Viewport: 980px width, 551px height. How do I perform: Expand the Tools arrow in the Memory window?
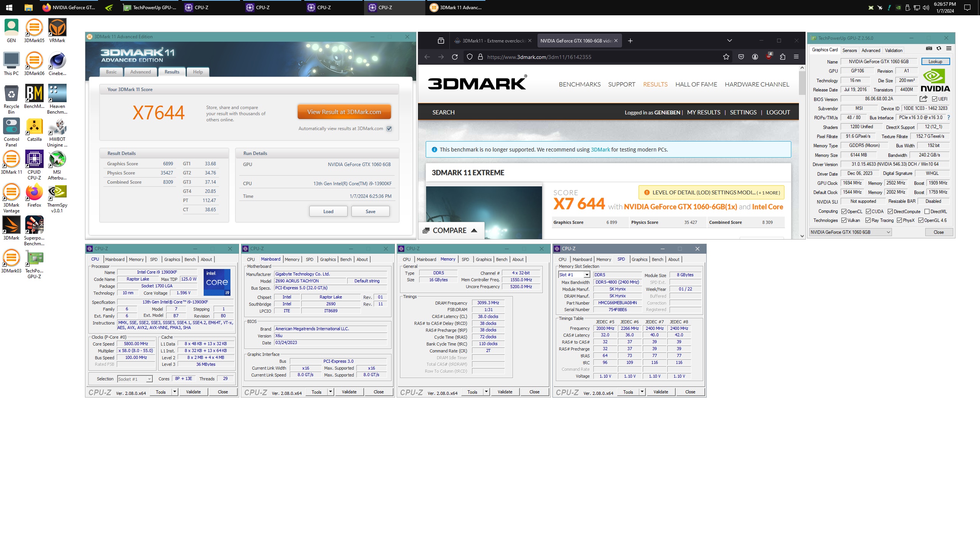(486, 392)
